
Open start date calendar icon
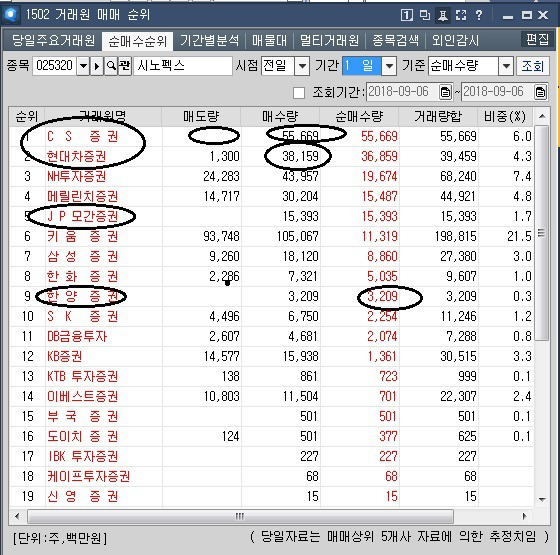tap(445, 92)
